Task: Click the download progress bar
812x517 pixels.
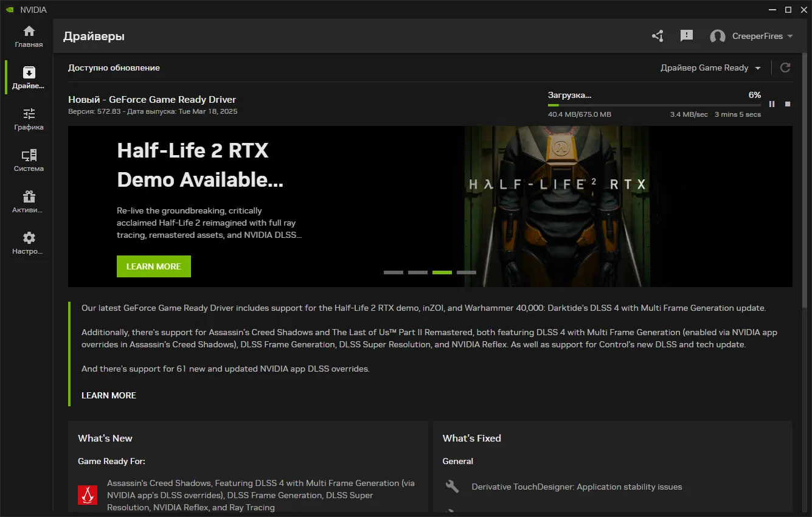Action: (654, 105)
